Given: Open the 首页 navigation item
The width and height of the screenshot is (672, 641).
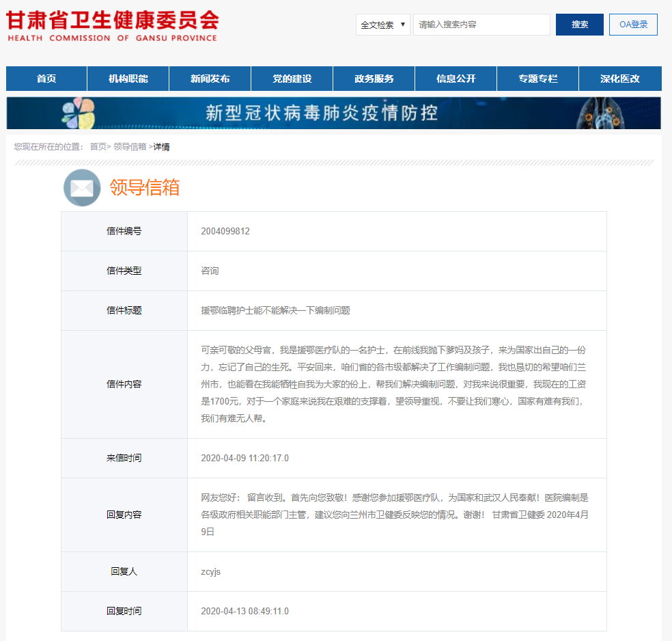Looking at the screenshot, I should click(x=46, y=79).
